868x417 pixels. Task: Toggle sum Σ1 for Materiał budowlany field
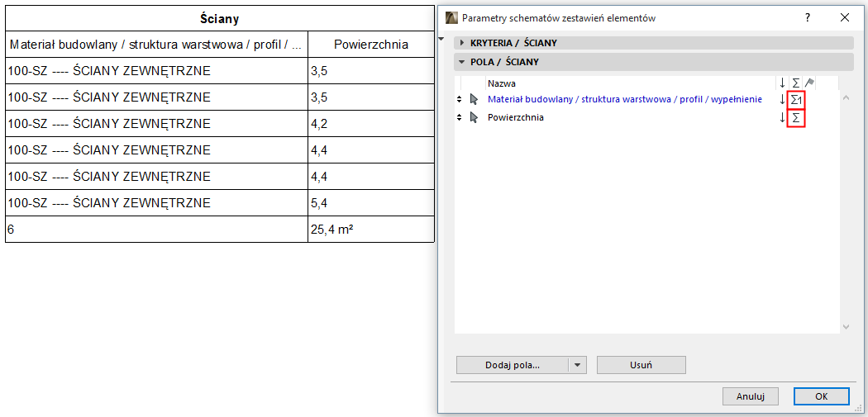coord(795,100)
